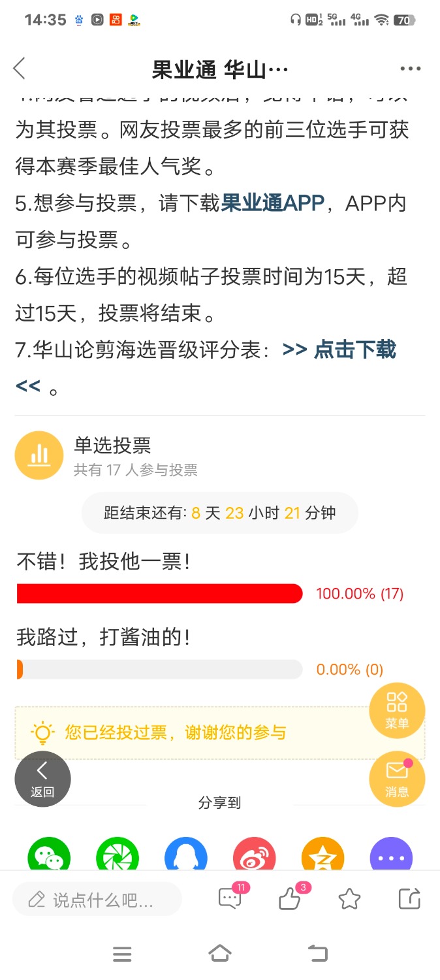
Task: Tap the 说点什么吧 comment input field
Action: (97, 900)
